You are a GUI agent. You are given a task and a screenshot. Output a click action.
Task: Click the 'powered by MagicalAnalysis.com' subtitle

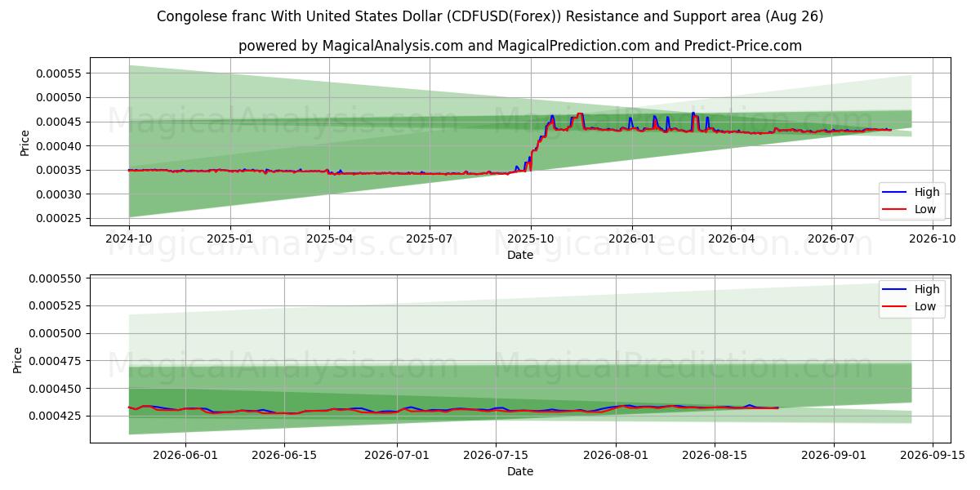pyautogui.click(x=520, y=46)
